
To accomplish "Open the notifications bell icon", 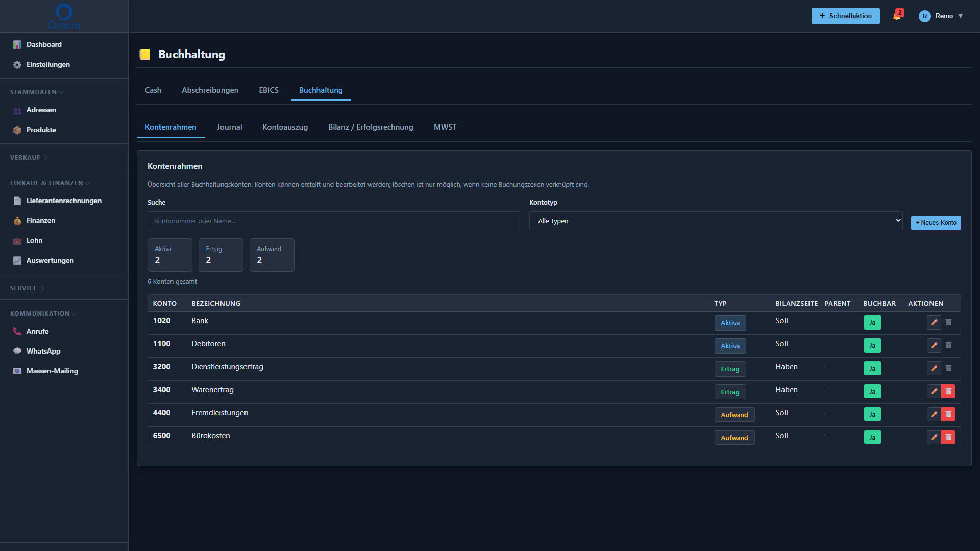I will pyautogui.click(x=897, y=15).
